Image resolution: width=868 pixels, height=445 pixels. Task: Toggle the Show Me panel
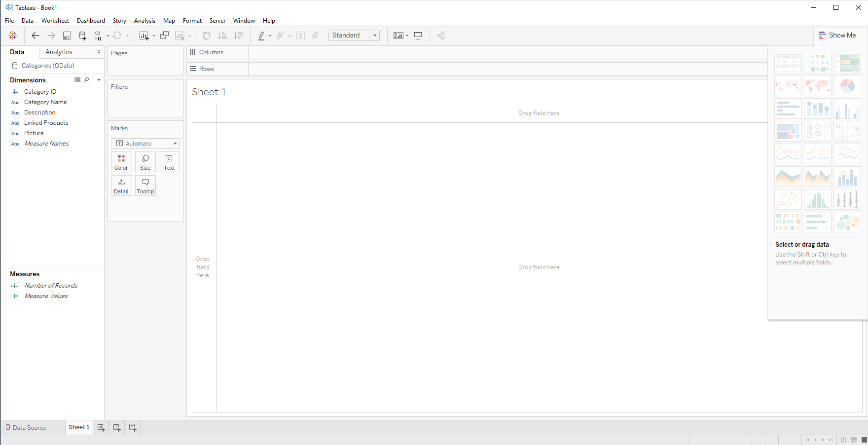pyautogui.click(x=837, y=36)
